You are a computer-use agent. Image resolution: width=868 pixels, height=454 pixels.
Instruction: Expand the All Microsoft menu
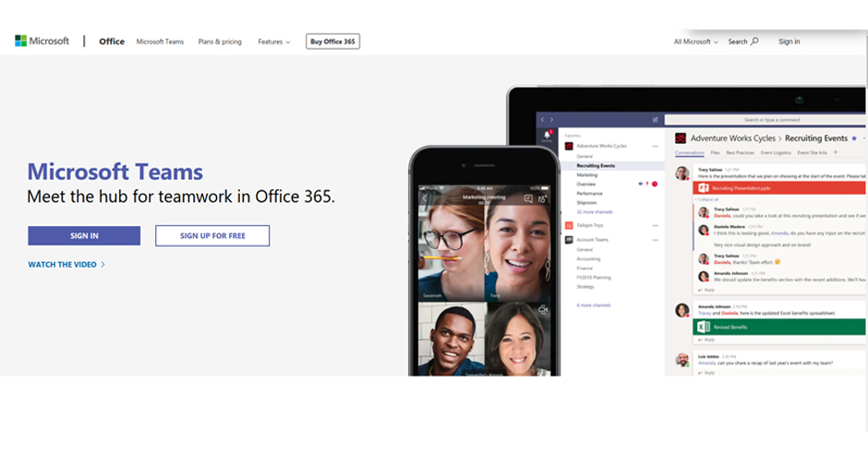coord(696,42)
